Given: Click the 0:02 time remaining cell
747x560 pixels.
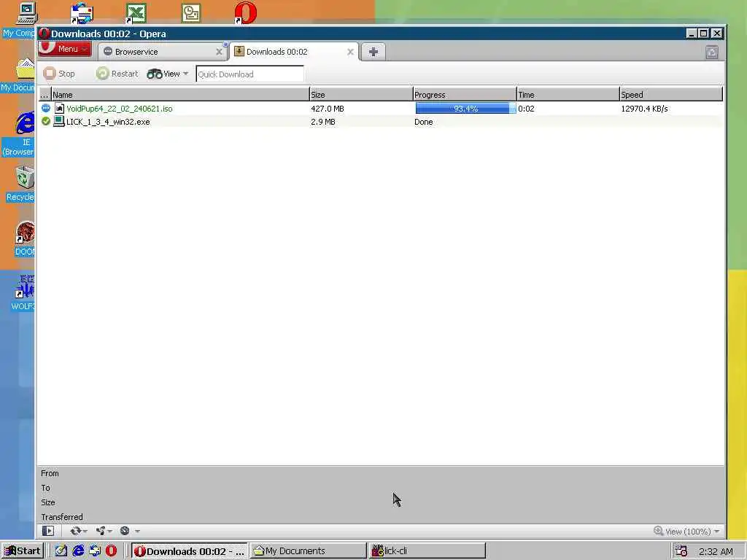Looking at the screenshot, I should [x=526, y=109].
